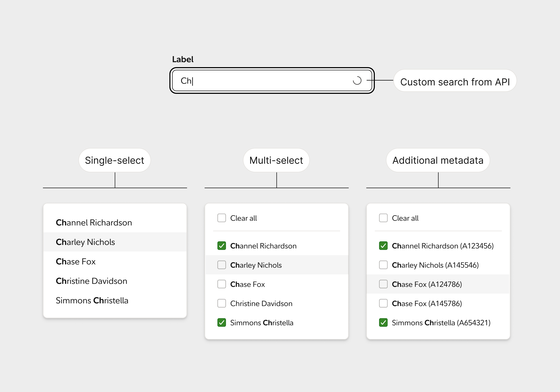Select Christine Davidson in single-select list
Image resolution: width=560 pixels, height=392 pixels.
point(91,281)
